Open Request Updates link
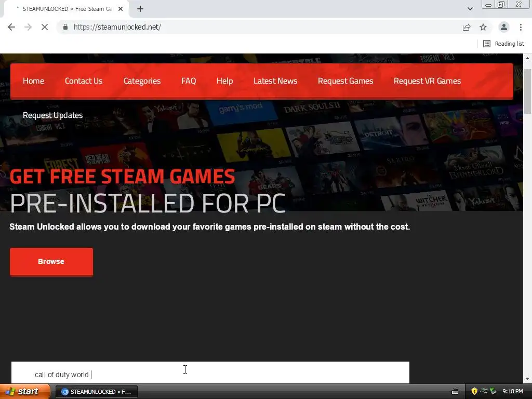The height and width of the screenshot is (399, 532). pos(52,115)
